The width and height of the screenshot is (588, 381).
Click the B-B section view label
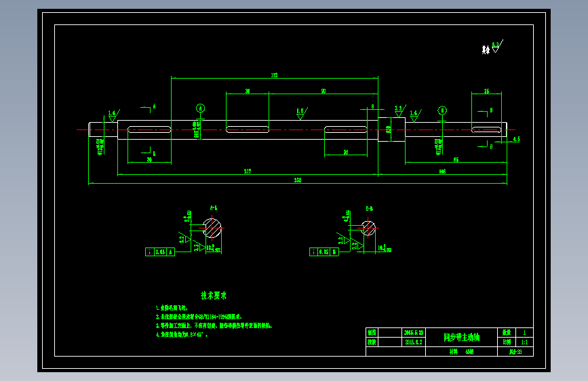coord(370,209)
